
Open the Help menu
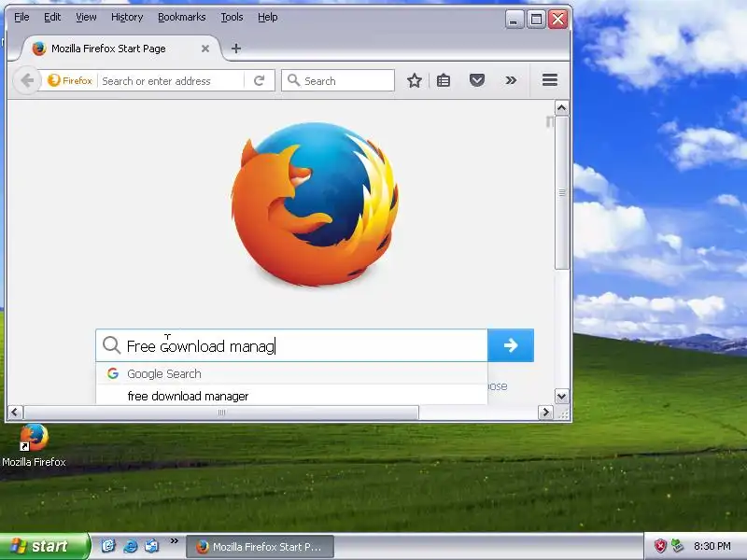click(267, 17)
